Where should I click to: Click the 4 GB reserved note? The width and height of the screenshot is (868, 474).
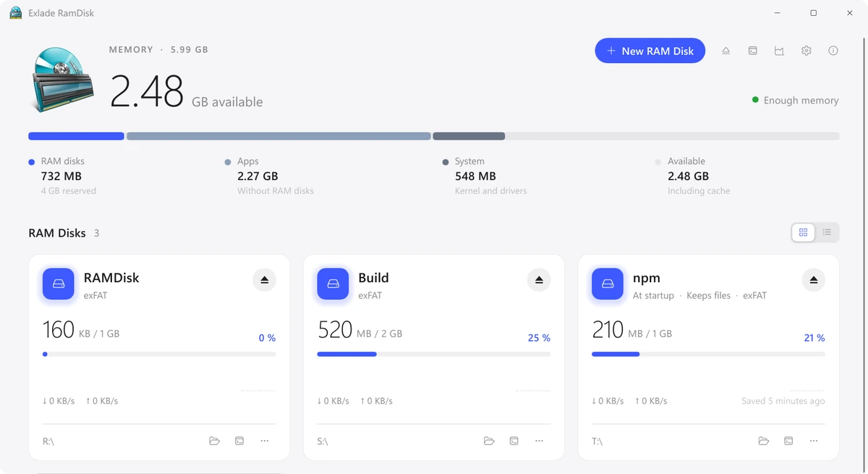pyautogui.click(x=69, y=191)
